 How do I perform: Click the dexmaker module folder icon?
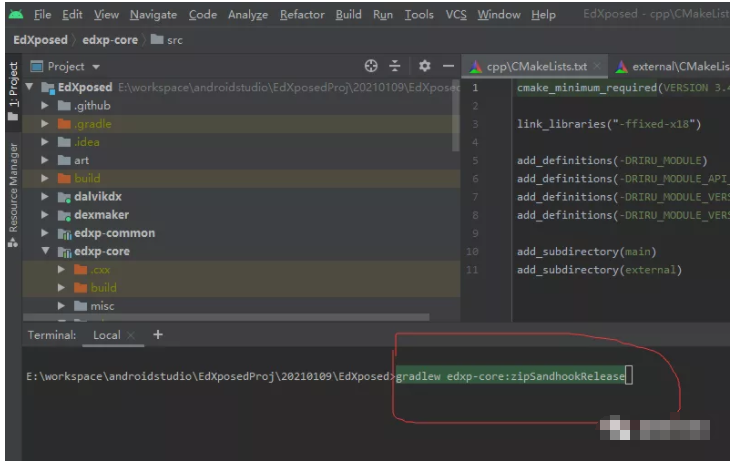(x=64, y=215)
